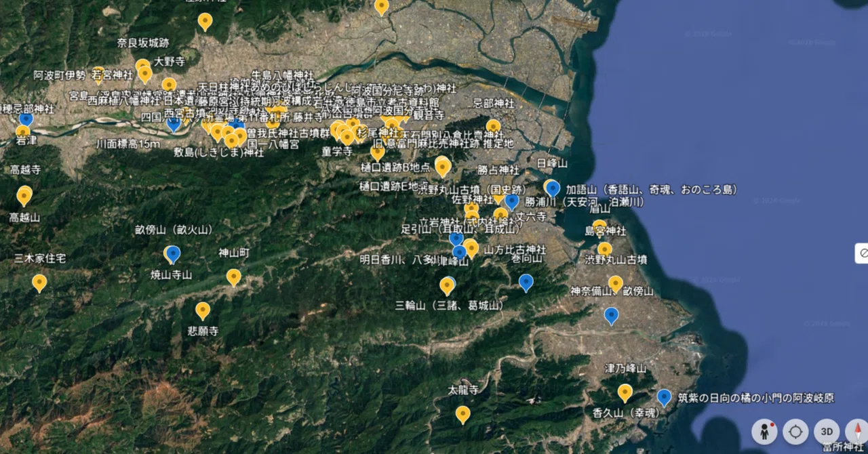The image size is (868, 454).
Task: Click the 筑紫の日向の橘の小門の阿波岐原 label
Action: (756, 398)
